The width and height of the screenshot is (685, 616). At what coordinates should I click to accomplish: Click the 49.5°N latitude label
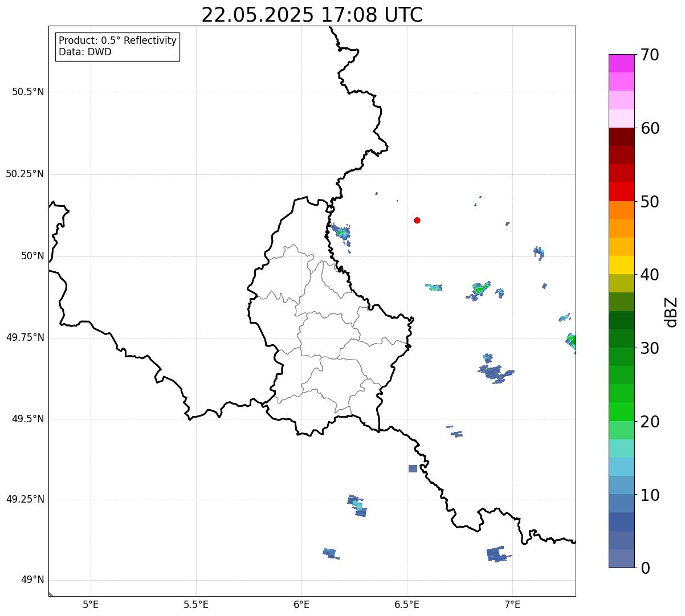pyautogui.click(x=28, y=419)
